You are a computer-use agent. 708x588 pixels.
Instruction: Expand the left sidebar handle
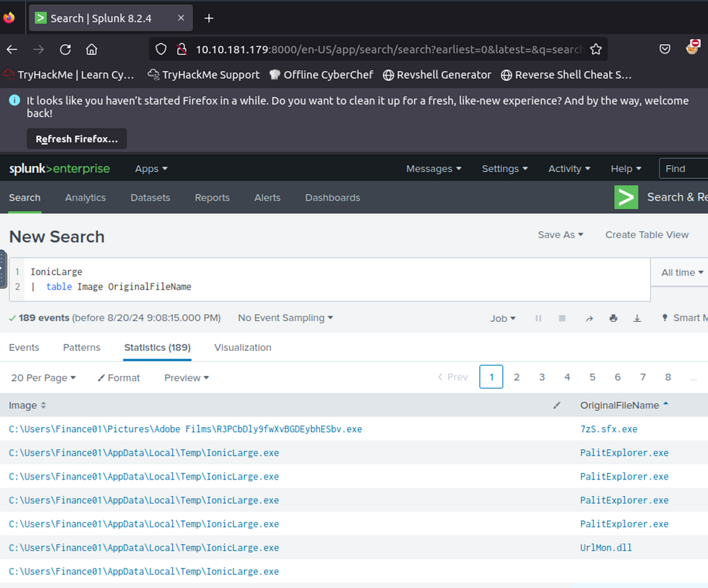coord(3,269)
